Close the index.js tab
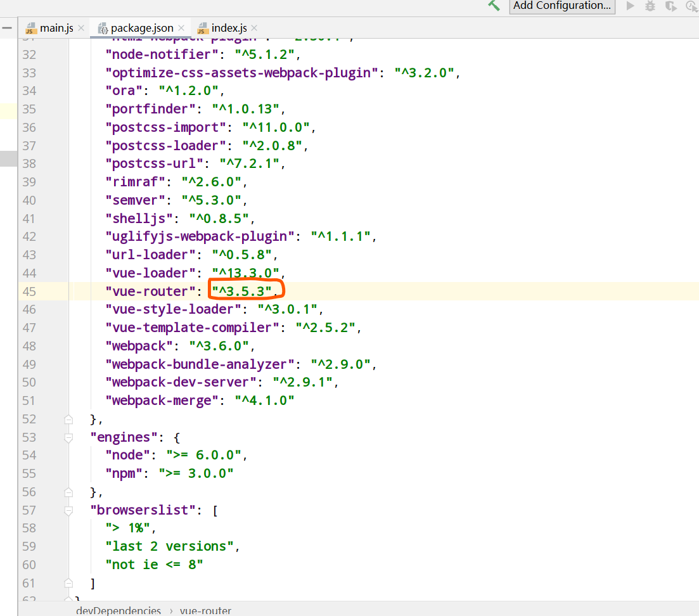699x616 pixels. 254,28
